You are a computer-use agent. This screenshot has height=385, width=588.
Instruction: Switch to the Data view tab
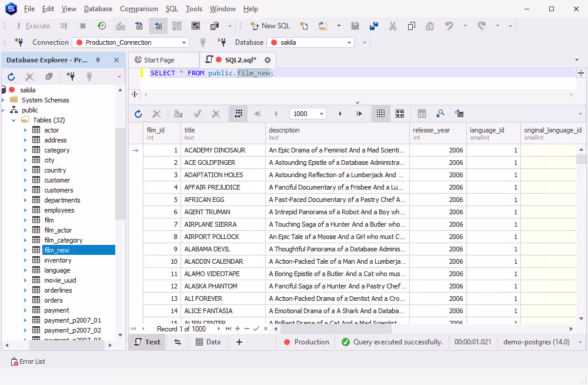pos(209,342)
